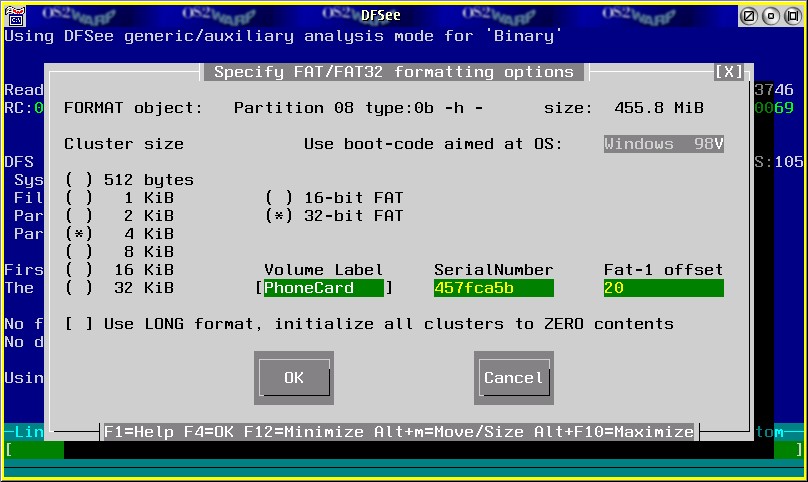Click the 'Use boot-code aimed at OS:' label
Screen dimensions: 808x482
point(433,144)
